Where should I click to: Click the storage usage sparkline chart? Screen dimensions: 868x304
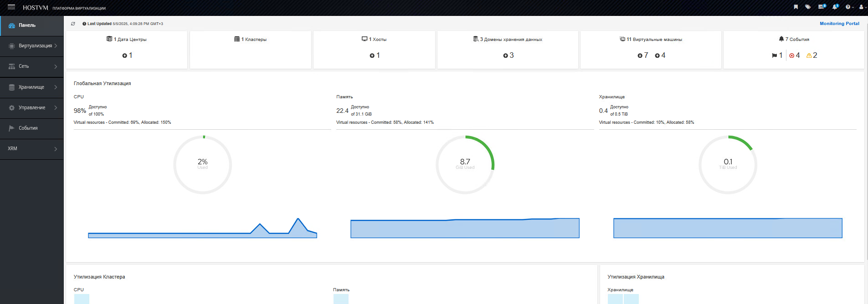pyautogui.click(x=728, y=228)
